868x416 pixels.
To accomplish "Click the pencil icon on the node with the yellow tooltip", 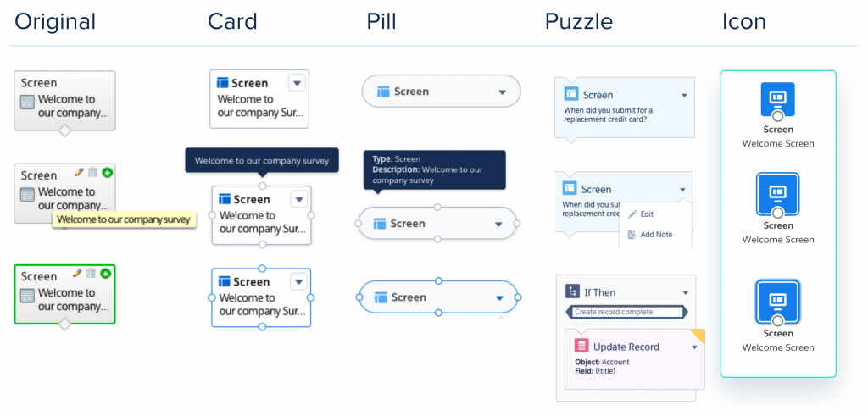I will click(x=78, y=172).
